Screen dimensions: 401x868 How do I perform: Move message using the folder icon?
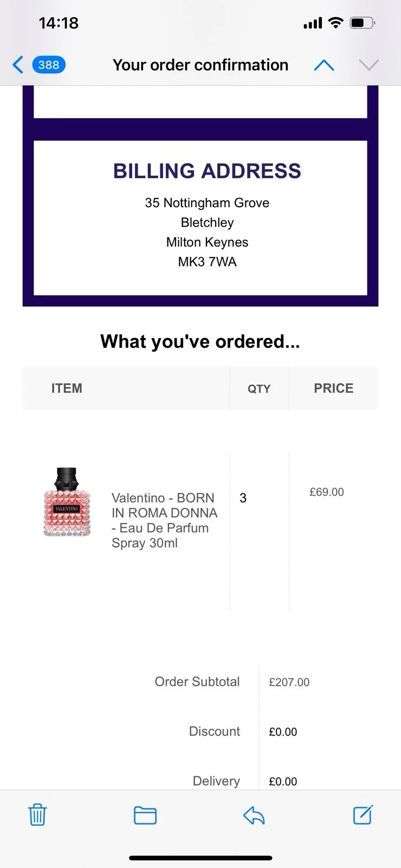[x=145, y=815]
